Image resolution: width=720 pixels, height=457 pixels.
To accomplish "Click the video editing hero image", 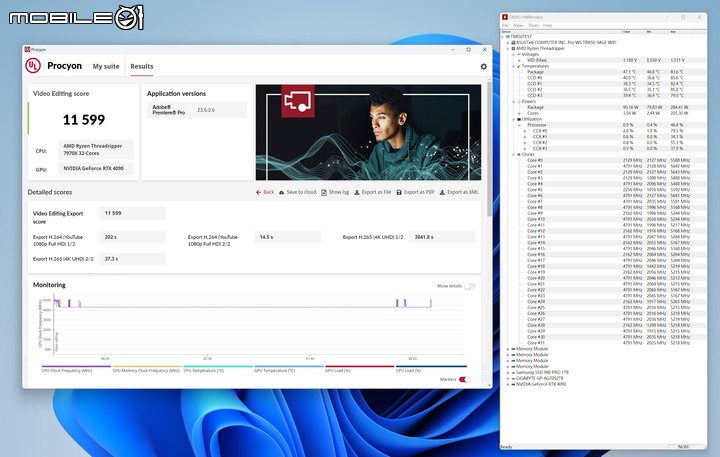I will pyautogui.click(x=368, y=132).
